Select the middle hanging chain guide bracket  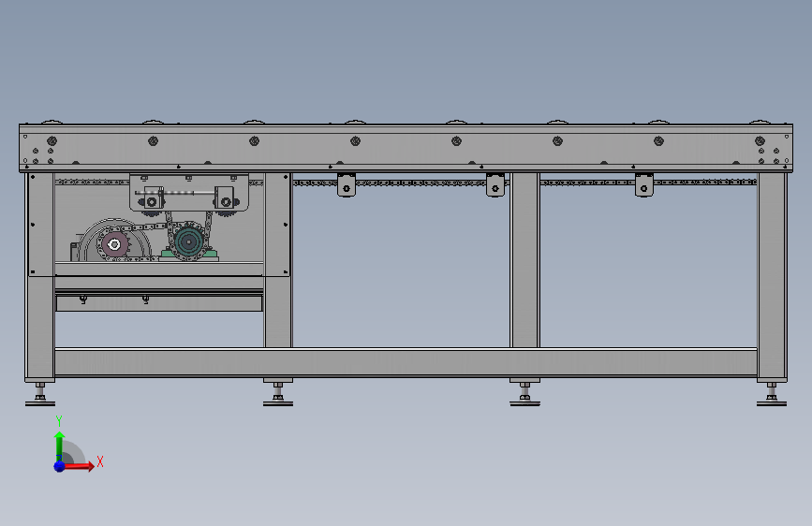click(x=495, y=184)
